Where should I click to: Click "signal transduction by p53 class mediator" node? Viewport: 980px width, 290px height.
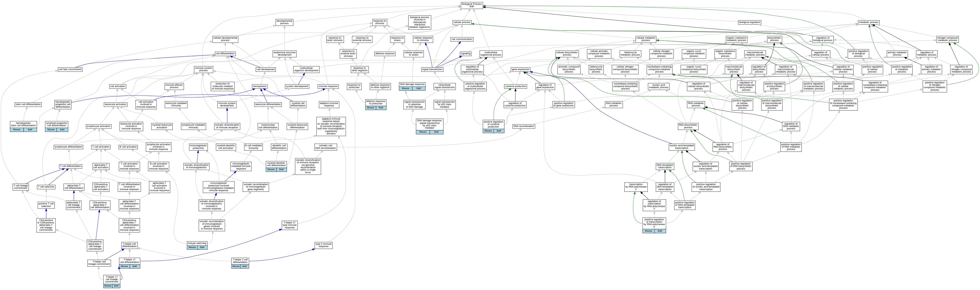click(x=444, y=104)
